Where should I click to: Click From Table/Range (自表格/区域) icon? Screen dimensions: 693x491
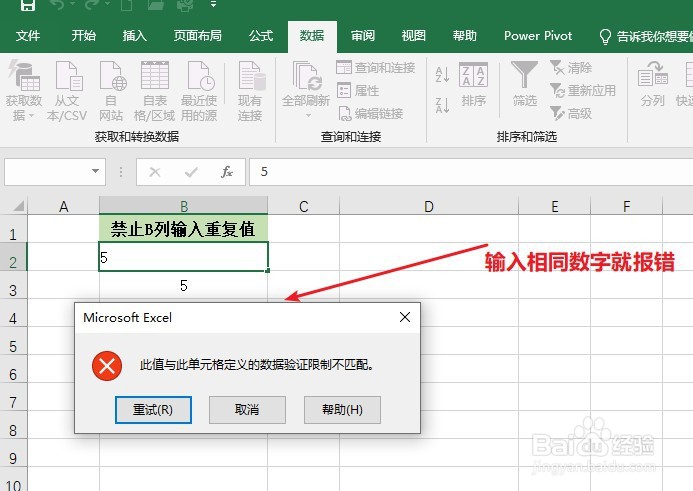(x=155, y=75)
